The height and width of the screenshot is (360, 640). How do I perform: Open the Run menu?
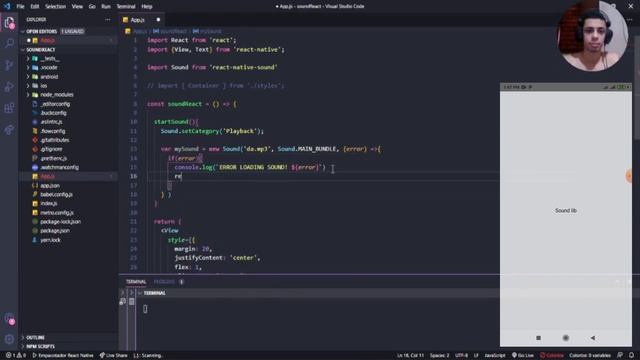(x=106, y=7)
